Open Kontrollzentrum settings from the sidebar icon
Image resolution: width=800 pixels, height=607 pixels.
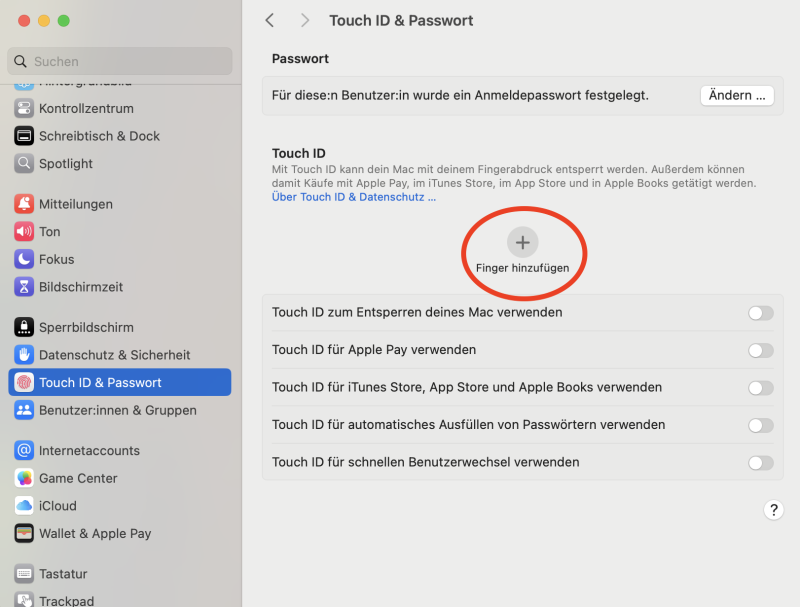(24, 108)
